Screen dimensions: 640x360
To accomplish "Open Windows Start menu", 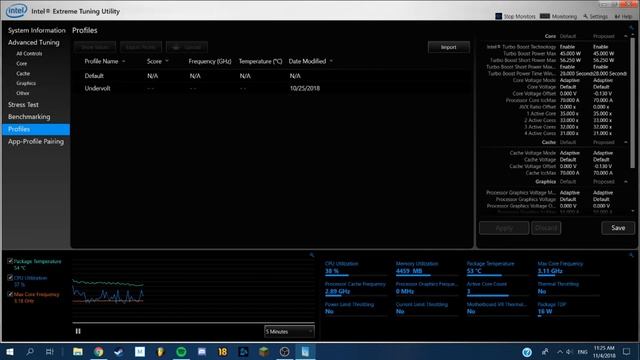I will (9, 351).
